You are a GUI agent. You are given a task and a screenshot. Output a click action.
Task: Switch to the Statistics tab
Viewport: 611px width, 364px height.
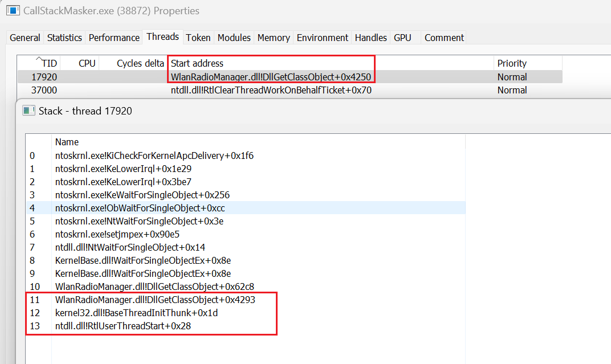[64, 37]
